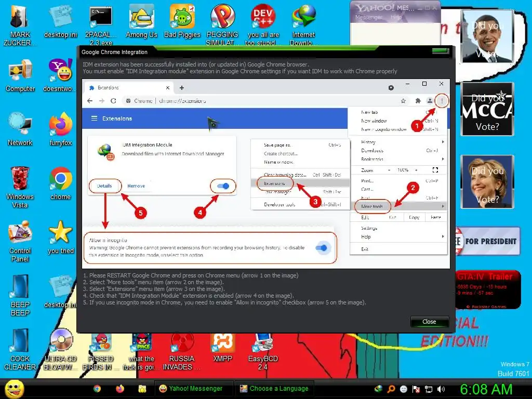Open the Network desktop icon
This screenshot has height=399, width=532.
click(20, 130)
